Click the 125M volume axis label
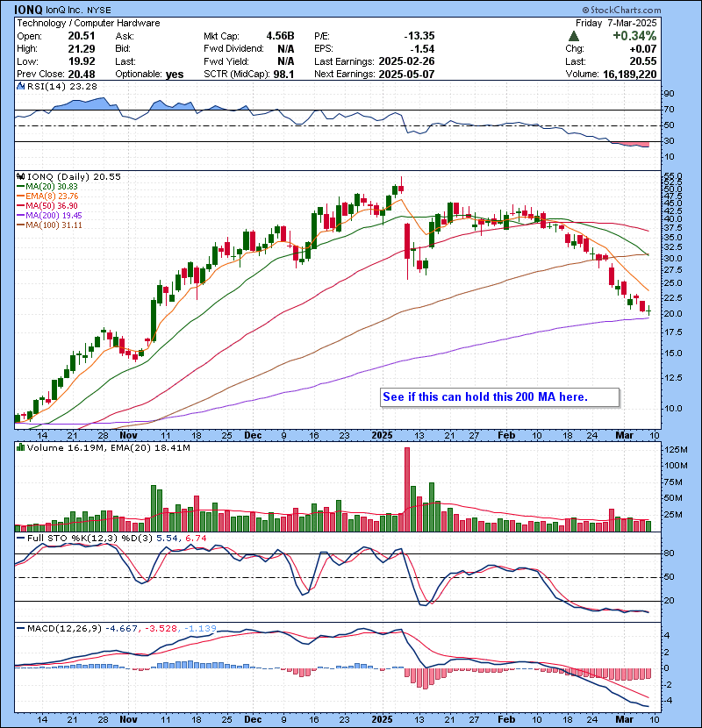702x728 pixels. pos(676,450)
